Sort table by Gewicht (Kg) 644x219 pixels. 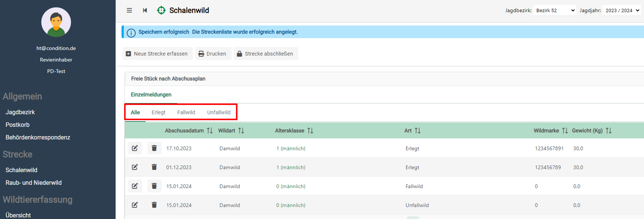tap(609, 131)
